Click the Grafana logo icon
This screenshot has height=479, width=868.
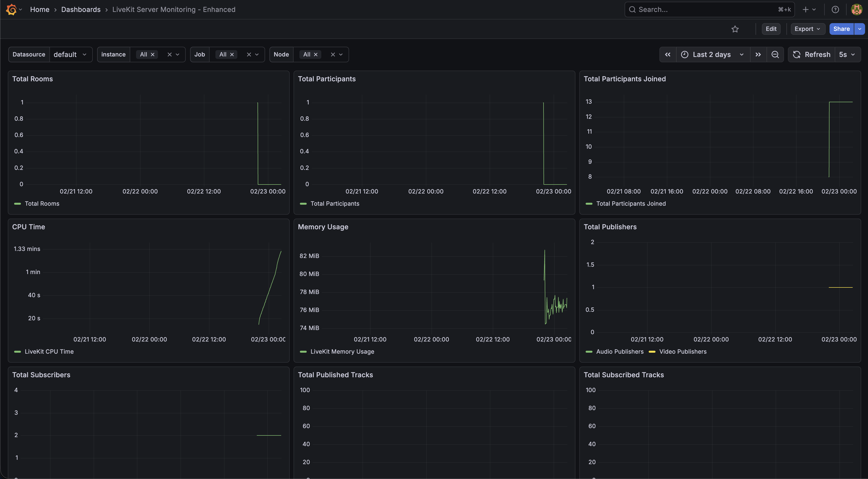click(x=11, y=9)
